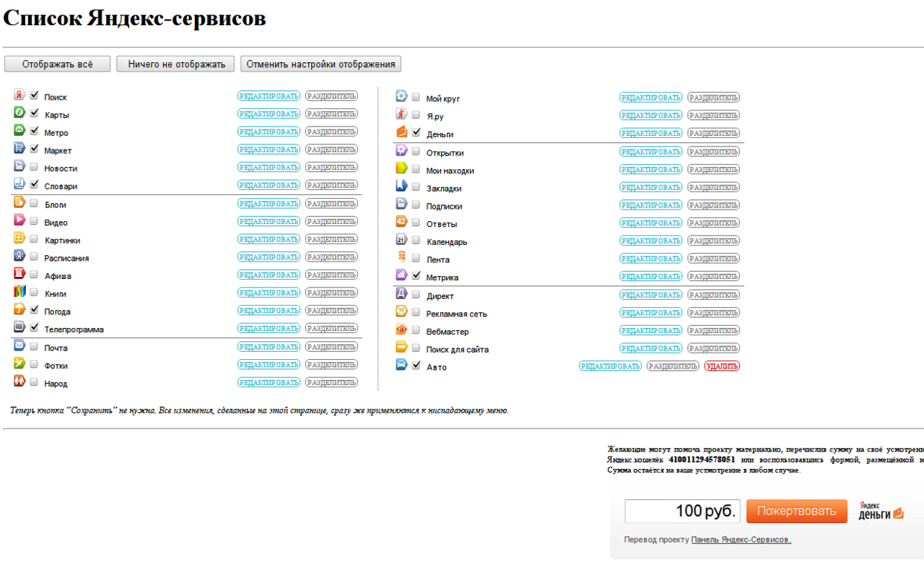The image size is (924, 578).
Task: Click the Книги service icon
Action: tap(19, 291)
